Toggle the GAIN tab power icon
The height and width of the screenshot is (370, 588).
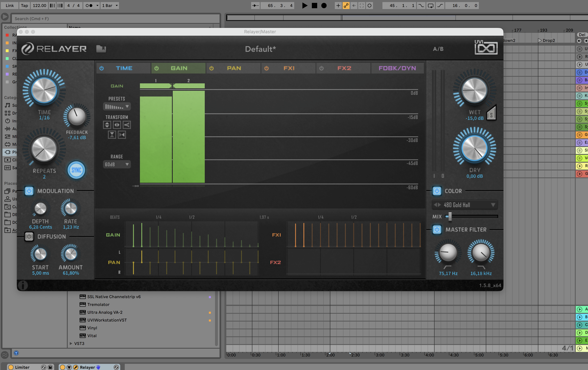click(x=157, y=68)
